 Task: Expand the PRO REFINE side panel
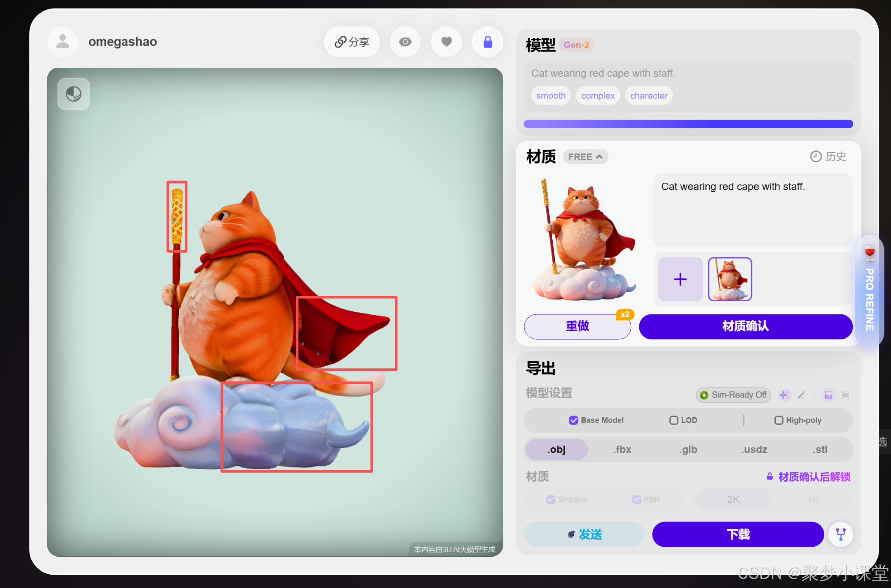point(869,292)
